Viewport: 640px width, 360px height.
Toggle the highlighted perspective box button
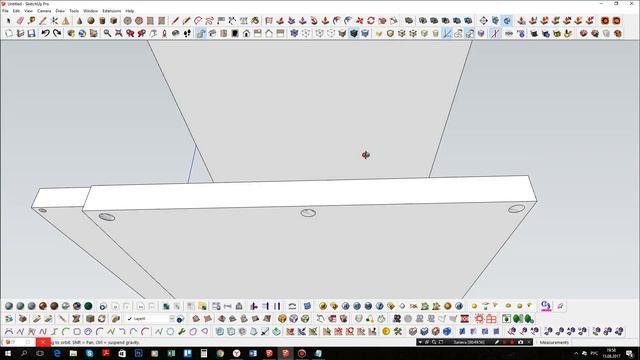click(470, 33)
